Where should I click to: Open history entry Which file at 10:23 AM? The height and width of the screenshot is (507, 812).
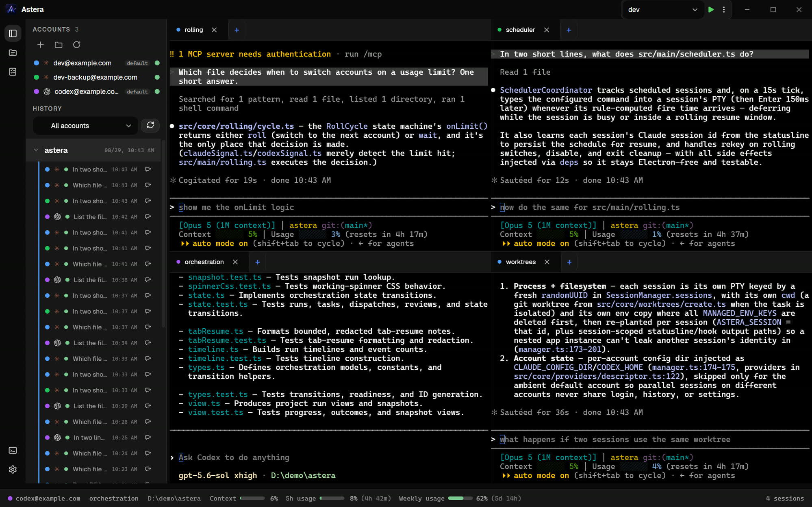click(x=98, y=469)
